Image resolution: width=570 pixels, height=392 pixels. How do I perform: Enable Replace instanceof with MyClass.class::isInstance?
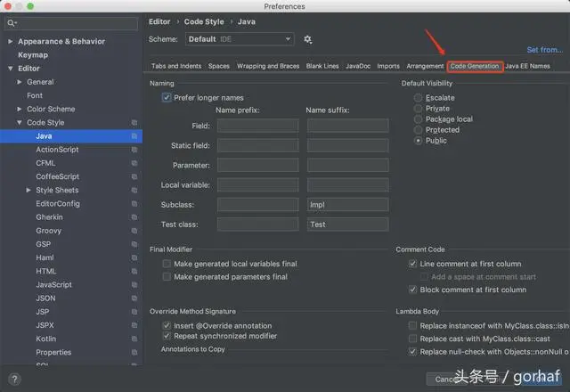(412, 325)
